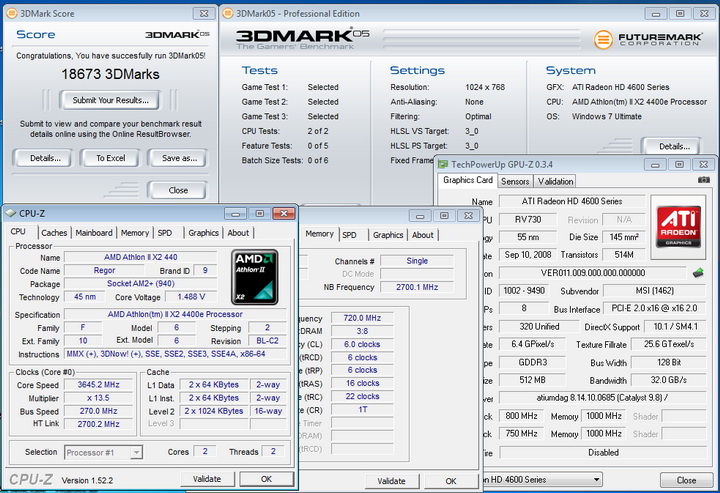
Task: Click the BIOS version VER011.009.000.000.000000 field
Action: pos(593,273)
